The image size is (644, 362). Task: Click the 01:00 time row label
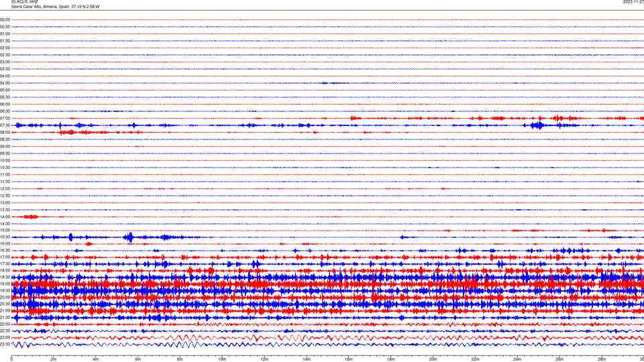click(x=5, y=34)
